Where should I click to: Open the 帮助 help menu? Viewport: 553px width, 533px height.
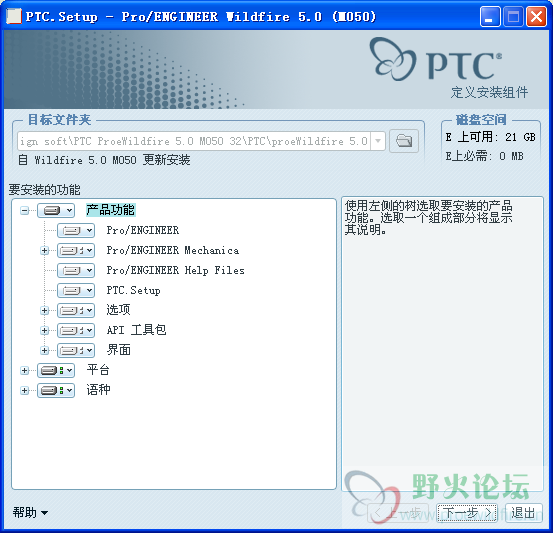click(x=30, y=513)
